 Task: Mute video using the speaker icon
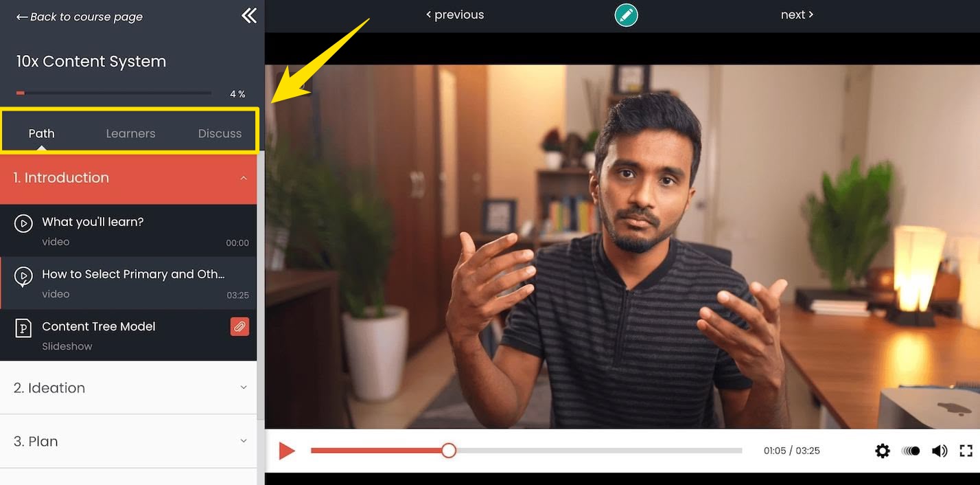point(939,451)
